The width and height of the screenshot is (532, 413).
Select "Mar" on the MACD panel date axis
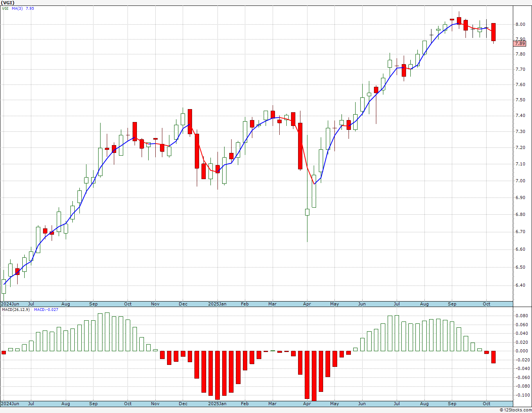(x=272, y=404)
